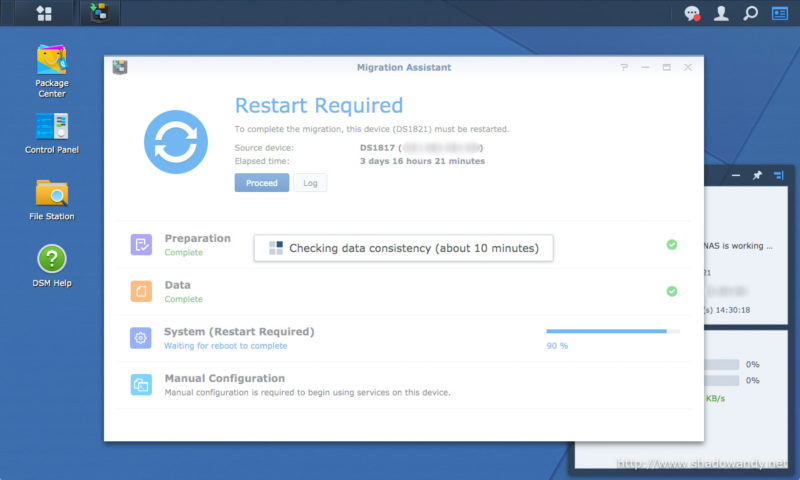Launch File Station desktop icon
Viewport: 800px width, 480px height.
click(x=52, y=200)
